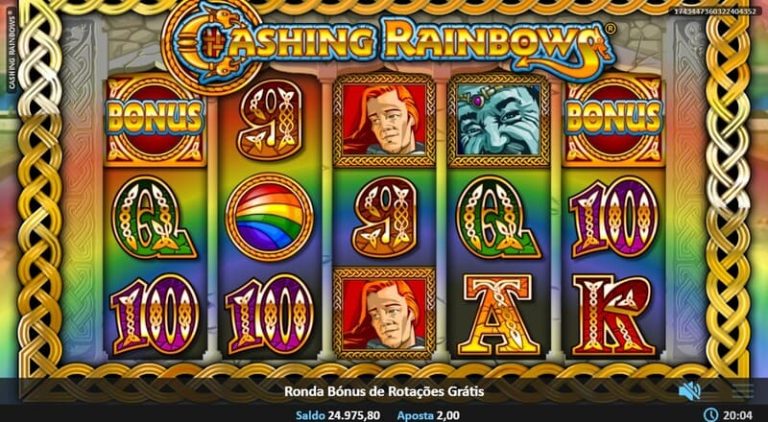Click the Cashing Rainbows logo title
Viewport: 768px width, 422px height.
(388, 45)
